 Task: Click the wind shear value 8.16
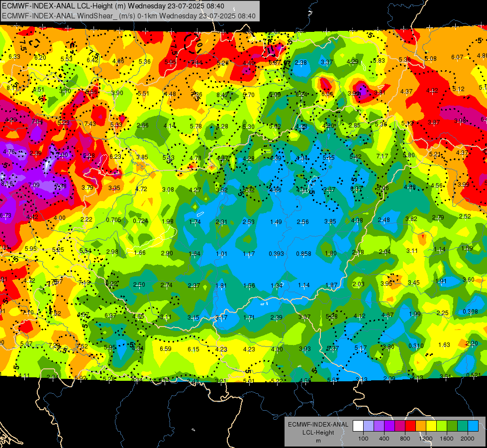click(7, 183)
